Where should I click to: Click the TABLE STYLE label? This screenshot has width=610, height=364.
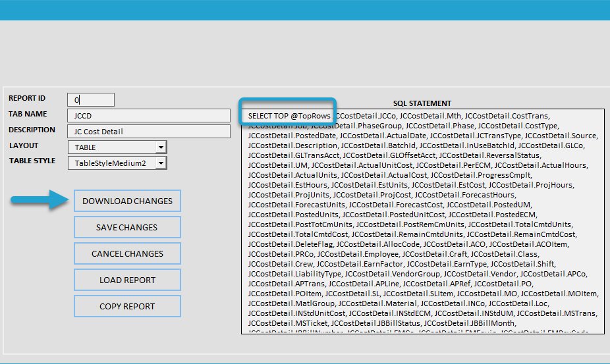pyautogui.click(x=32, y=161)
